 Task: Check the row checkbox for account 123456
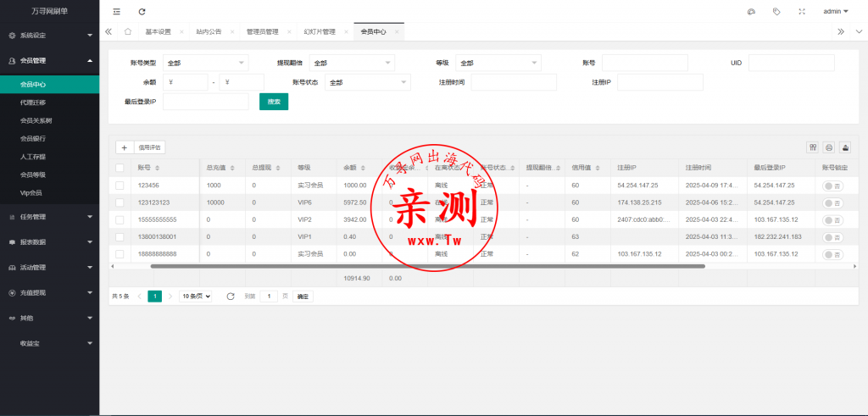[120, 186]
